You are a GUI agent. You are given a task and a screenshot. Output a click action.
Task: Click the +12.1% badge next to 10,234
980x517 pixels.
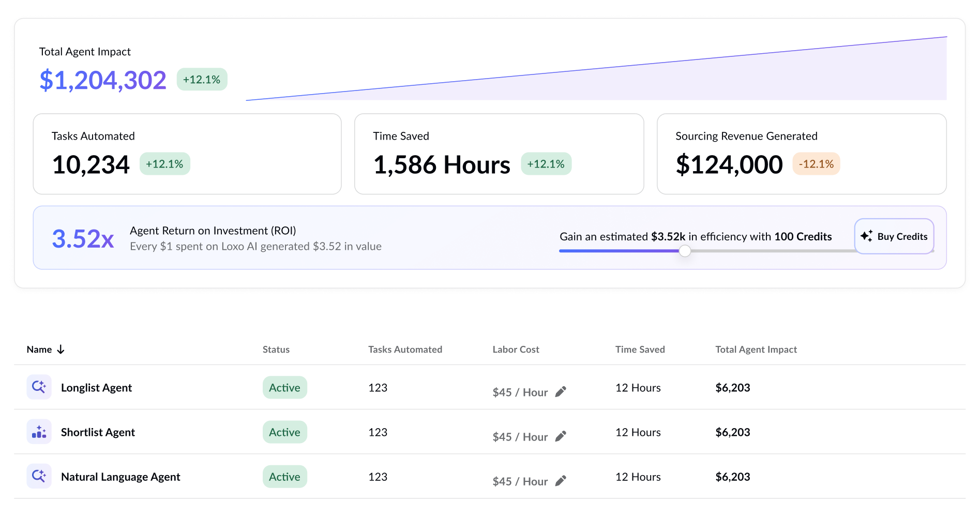165,164
